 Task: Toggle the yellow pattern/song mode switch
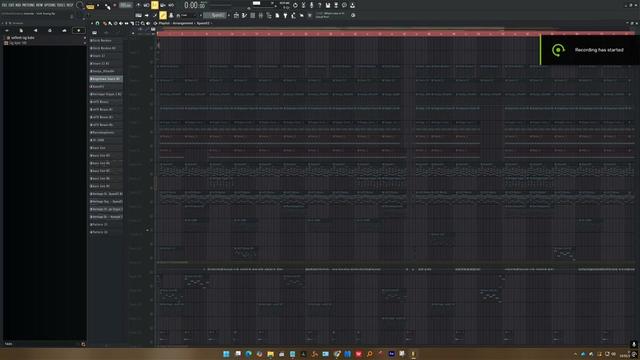90,6
